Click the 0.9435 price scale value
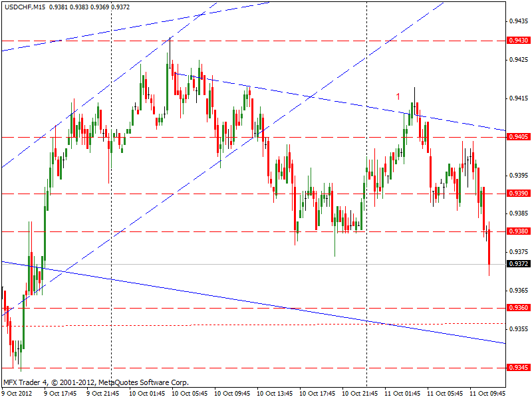The height and width of the screenshot is (399, 532). (519, 21)
